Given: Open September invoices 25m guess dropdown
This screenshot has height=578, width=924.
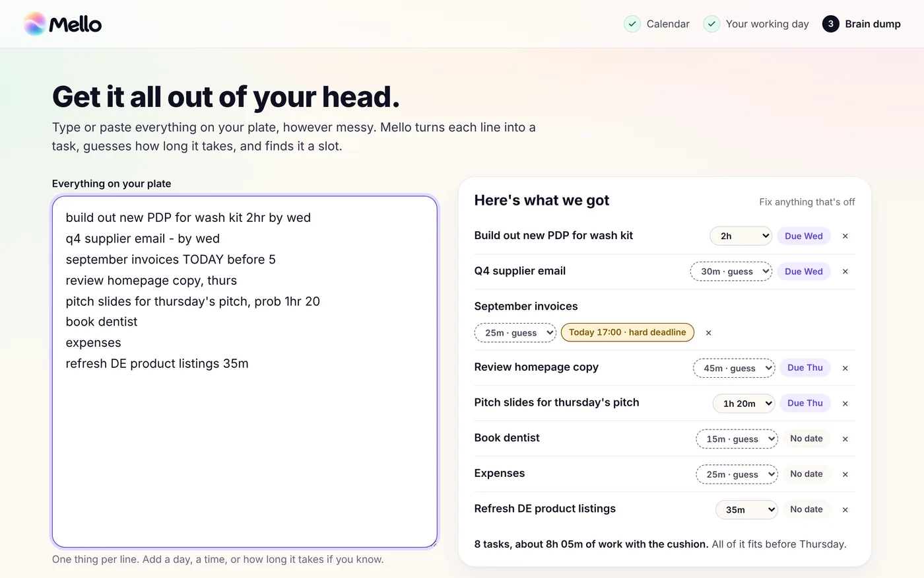Looking at the screenshot, I should click(515, 333).
